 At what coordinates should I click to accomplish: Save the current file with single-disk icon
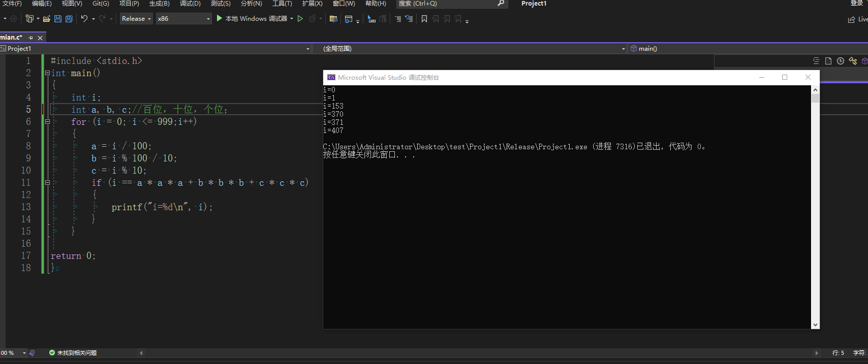tap(58, 19)
